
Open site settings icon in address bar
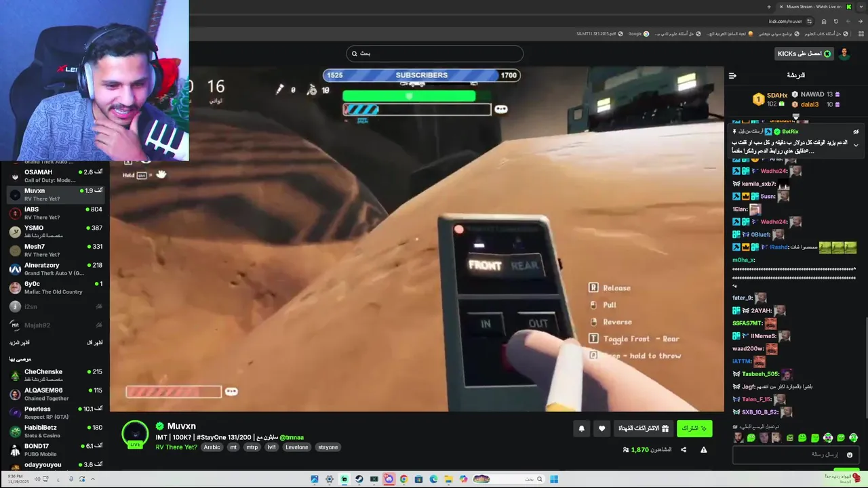coord(809,21)
